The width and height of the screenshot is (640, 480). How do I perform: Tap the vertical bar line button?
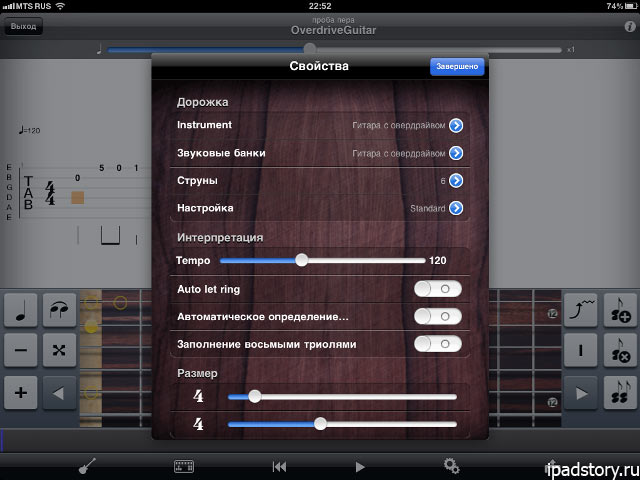pyautogui.click(x=580, y=350)
